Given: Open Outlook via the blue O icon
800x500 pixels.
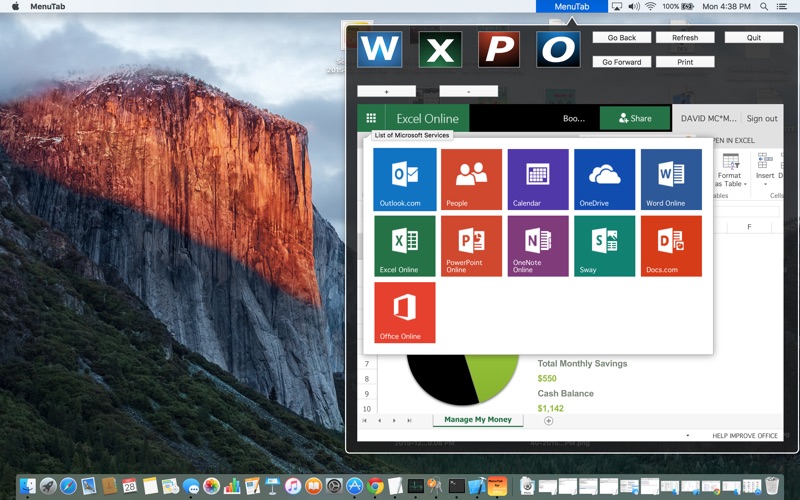Looking at the screenshot, I should [x=558, y=49].
